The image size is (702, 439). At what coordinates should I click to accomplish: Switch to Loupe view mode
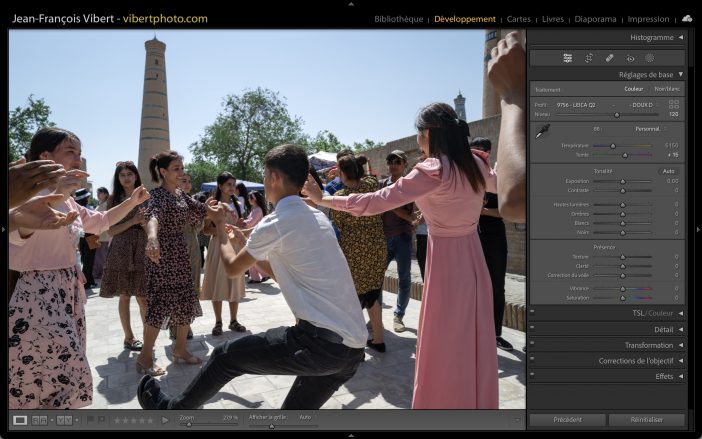tap(20, 420)
